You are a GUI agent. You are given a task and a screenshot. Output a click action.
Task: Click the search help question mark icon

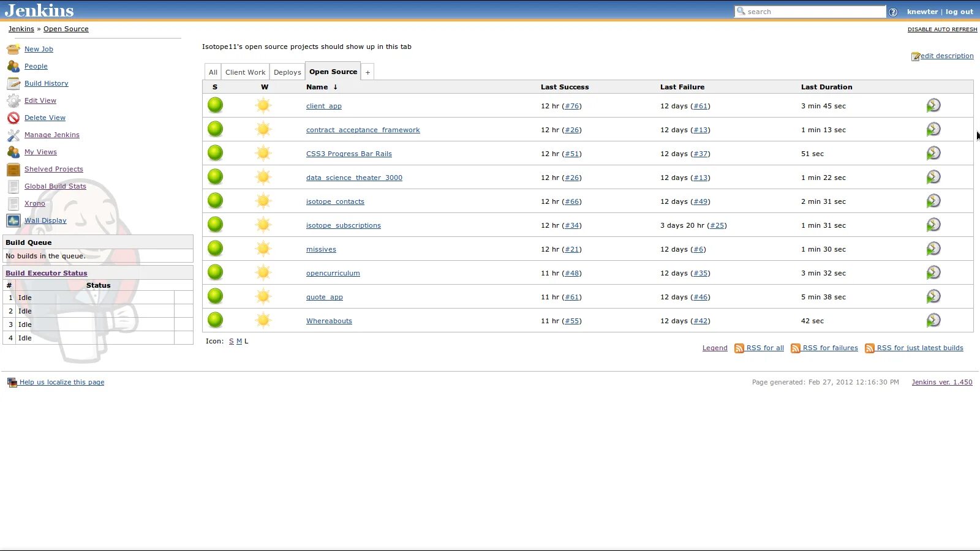(x=893, y=12)
